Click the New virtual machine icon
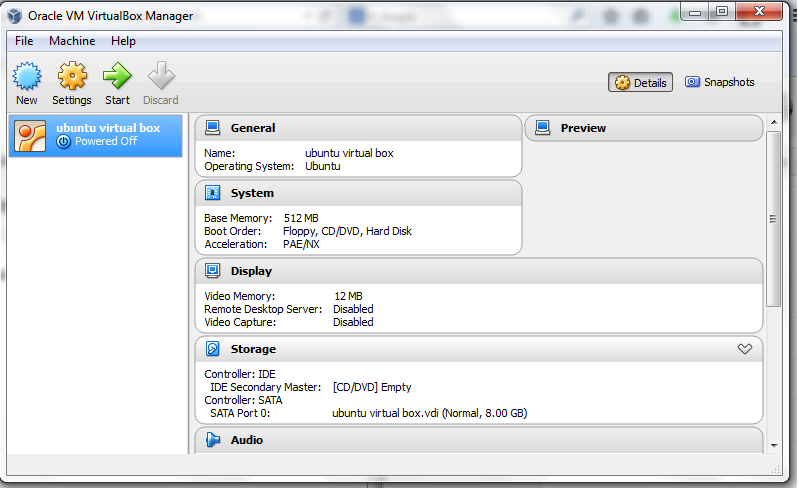This screenshot has height=488, width=798. [27, 76]
